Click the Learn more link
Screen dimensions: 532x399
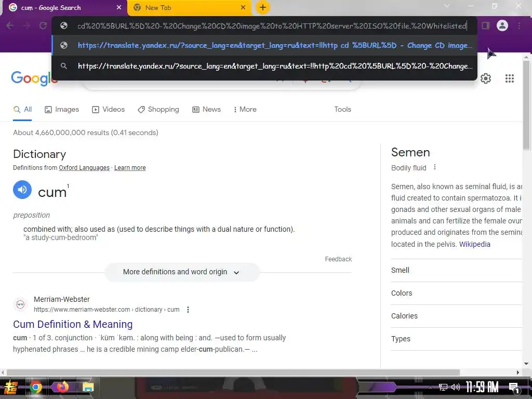pyautogui.click(x=130, y=168)
